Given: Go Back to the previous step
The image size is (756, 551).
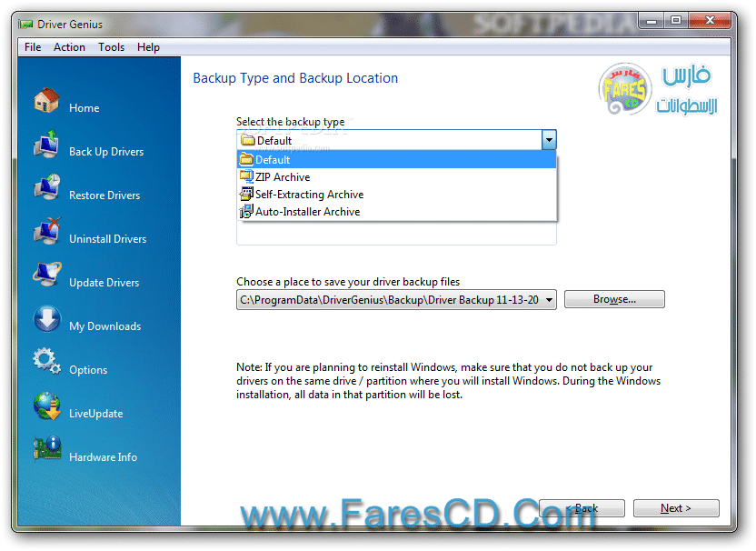Looking at the screenshot, I should (582, 508).
